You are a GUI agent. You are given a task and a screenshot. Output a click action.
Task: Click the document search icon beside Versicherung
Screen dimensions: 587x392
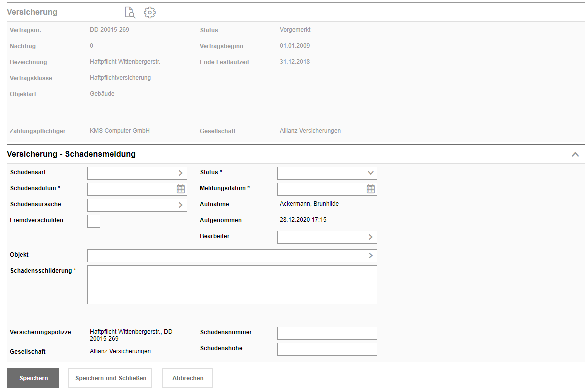tap(130, 13)
